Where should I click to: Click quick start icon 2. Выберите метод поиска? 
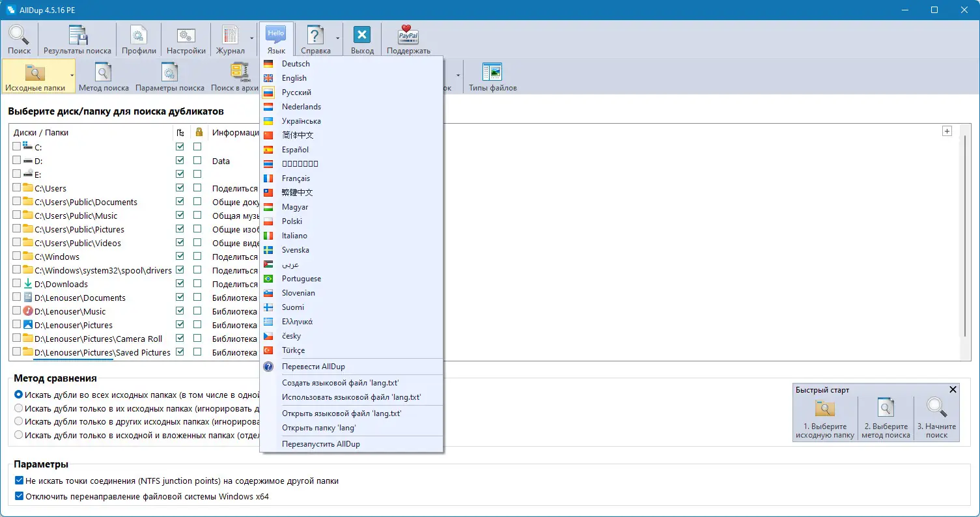886,409
